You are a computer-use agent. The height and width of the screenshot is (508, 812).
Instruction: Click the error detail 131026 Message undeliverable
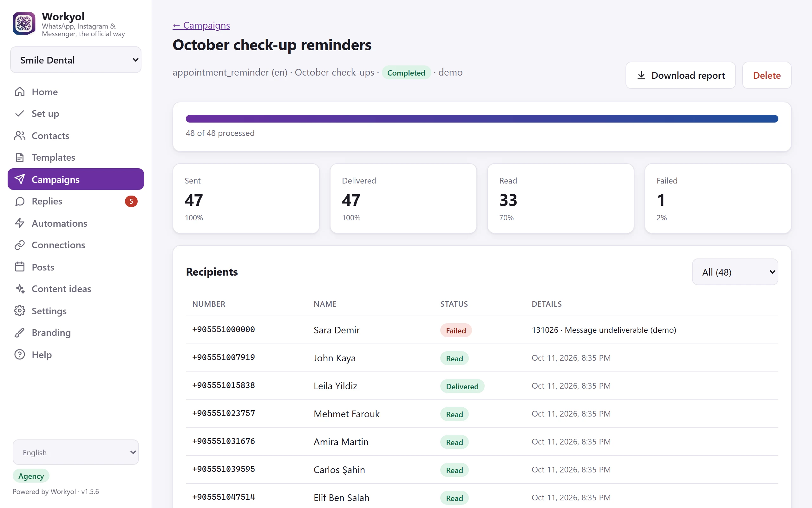click(604, 330)
